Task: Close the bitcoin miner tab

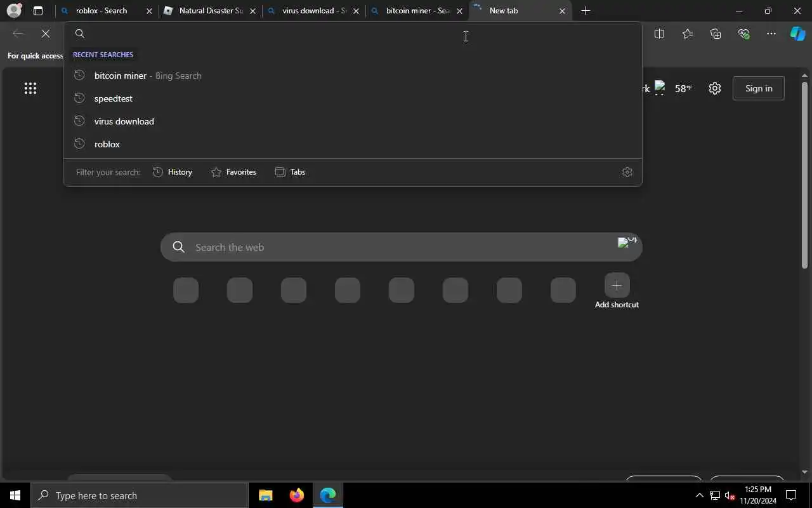Action: 459,11
